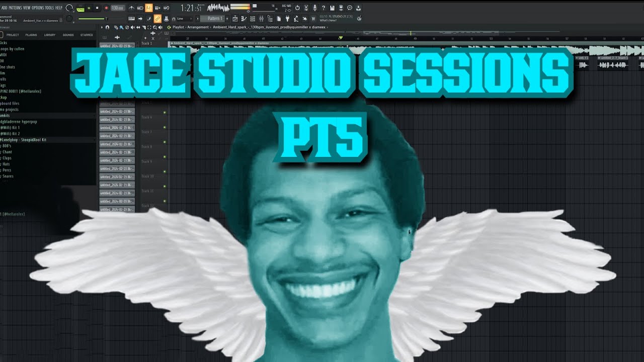Open the HELP menu
The image size is (644, 362).
pos(58,8)
